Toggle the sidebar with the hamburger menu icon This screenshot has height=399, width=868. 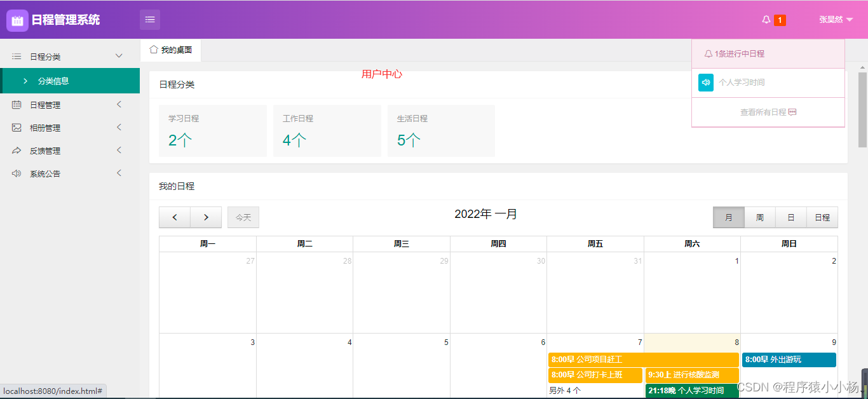point(150,20)
